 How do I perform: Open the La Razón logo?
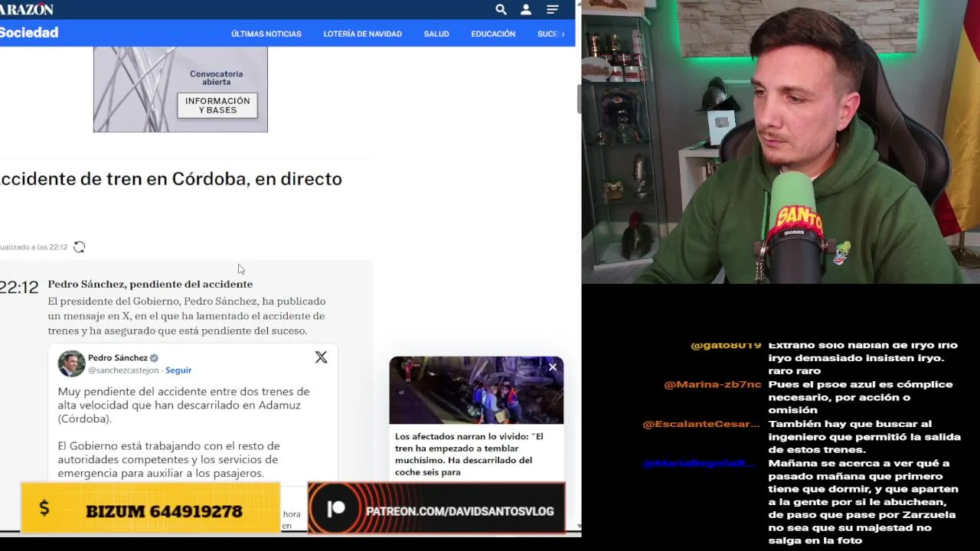[x=27, y=9]
